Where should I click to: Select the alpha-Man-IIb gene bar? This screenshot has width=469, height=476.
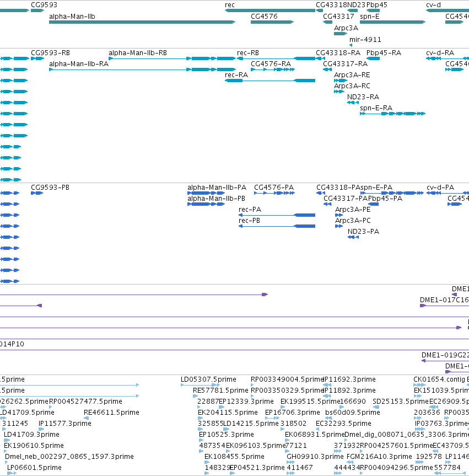point(142,22)
